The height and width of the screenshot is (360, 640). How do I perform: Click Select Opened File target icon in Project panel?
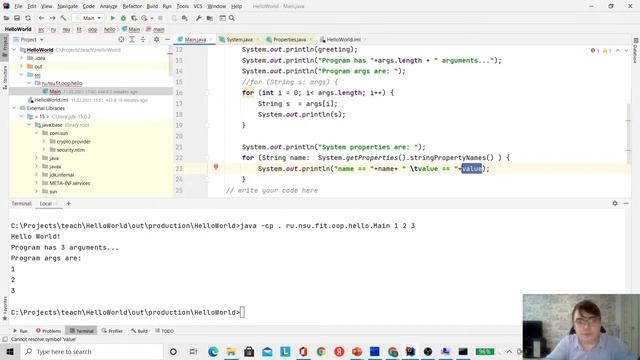(x=121, y=40)
